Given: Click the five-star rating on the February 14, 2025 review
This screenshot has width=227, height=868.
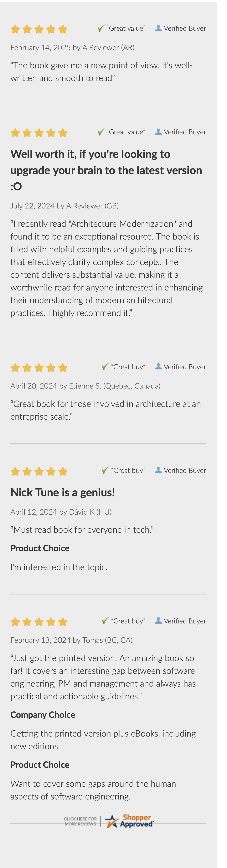Looking at the screenshot, I should tap(39, 29).
